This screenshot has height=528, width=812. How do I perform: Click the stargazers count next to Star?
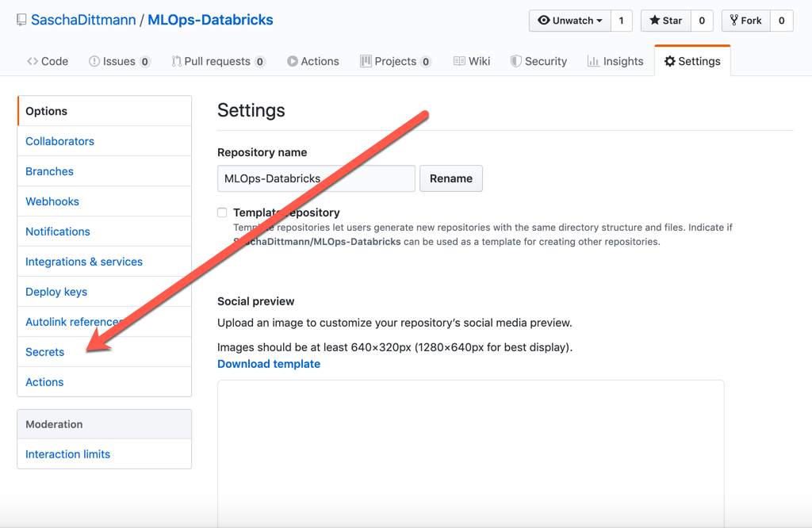[x=703, y=21]
